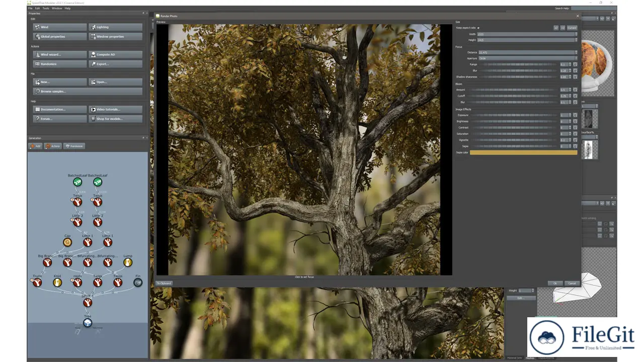Open the File menu
The image size is (644, 362).
(x=30, y=8)
